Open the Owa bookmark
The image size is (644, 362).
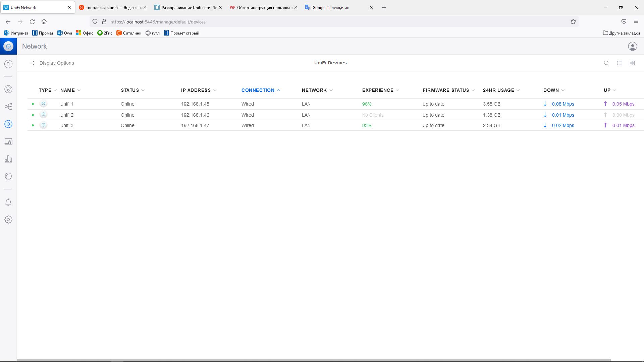65,33
